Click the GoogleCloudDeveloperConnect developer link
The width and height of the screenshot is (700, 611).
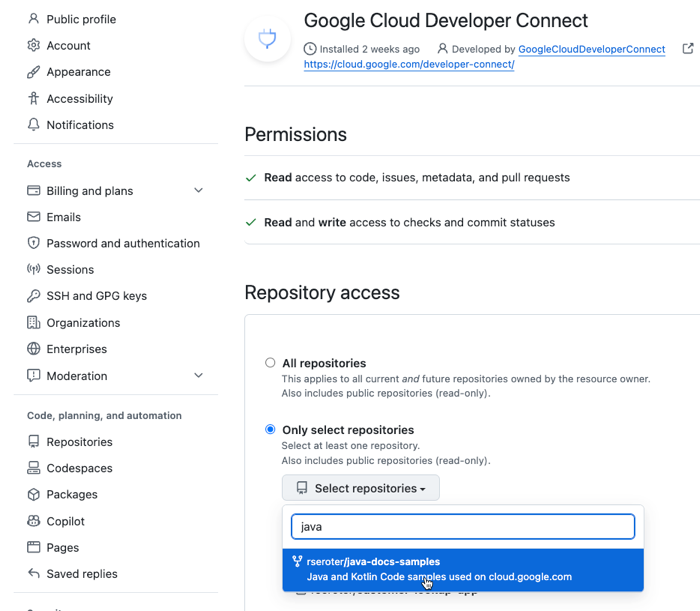tap(591, 49)
